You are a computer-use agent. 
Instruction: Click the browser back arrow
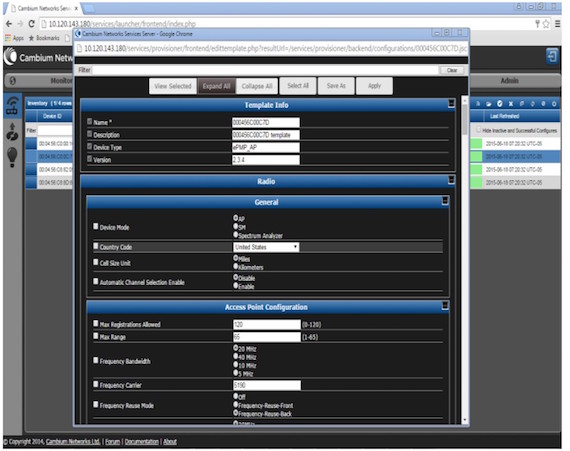pyautogui.click(x=9, y=24)
